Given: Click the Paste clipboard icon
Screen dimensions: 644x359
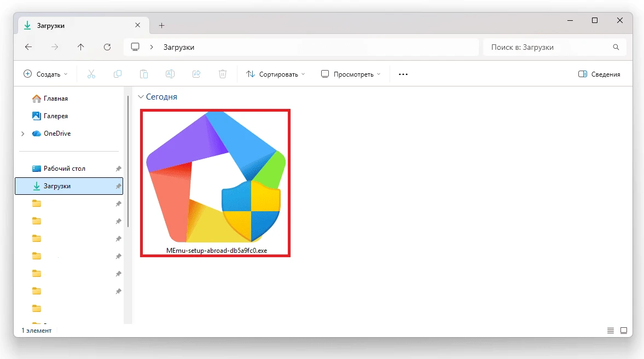Looking at the screenshot, I should point(144,74).
